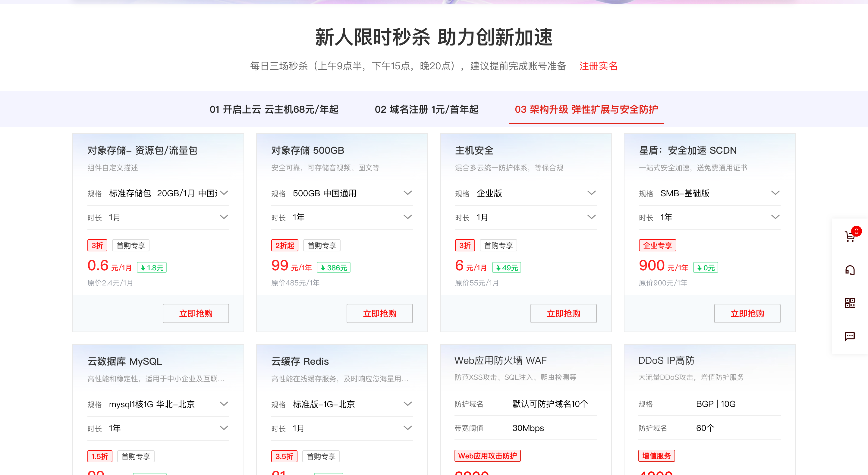Switch to 01 开启上云 tab
Screen dimensions: 868x475
[274, 109]
